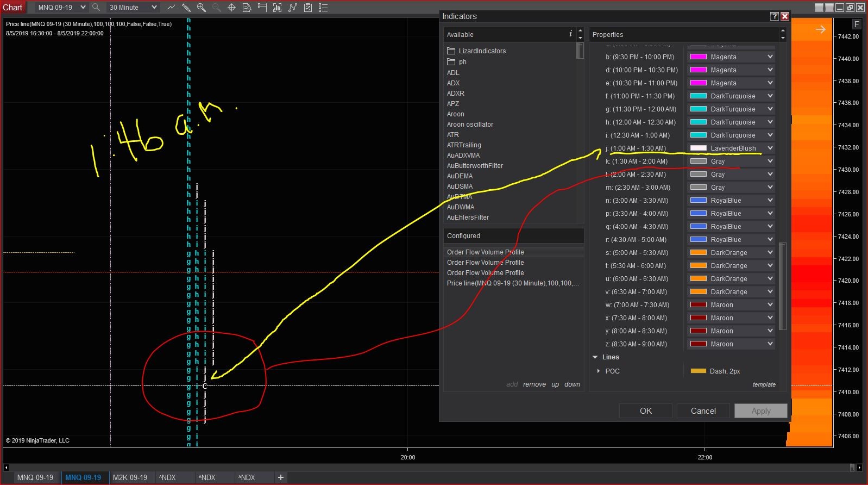The width and height of the screenshot is (868, 485).
Task: Click the F button on the price axis
Action: coord(857,24)
